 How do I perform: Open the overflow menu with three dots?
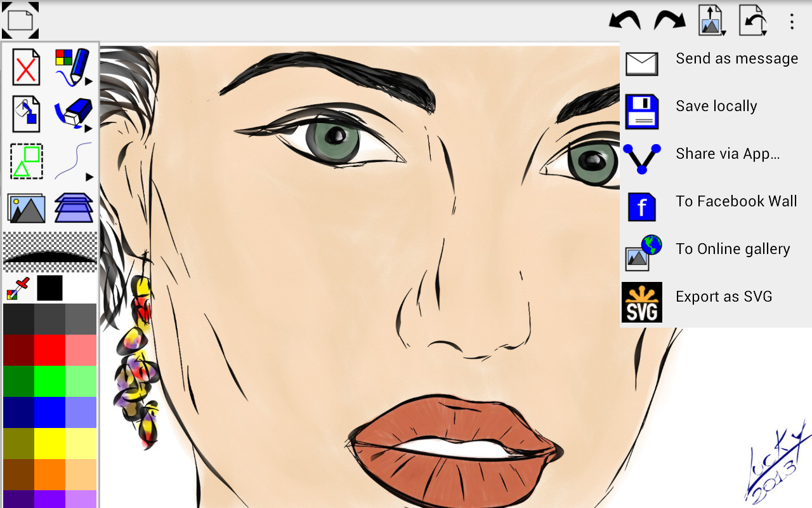click(x=792, y=20)
